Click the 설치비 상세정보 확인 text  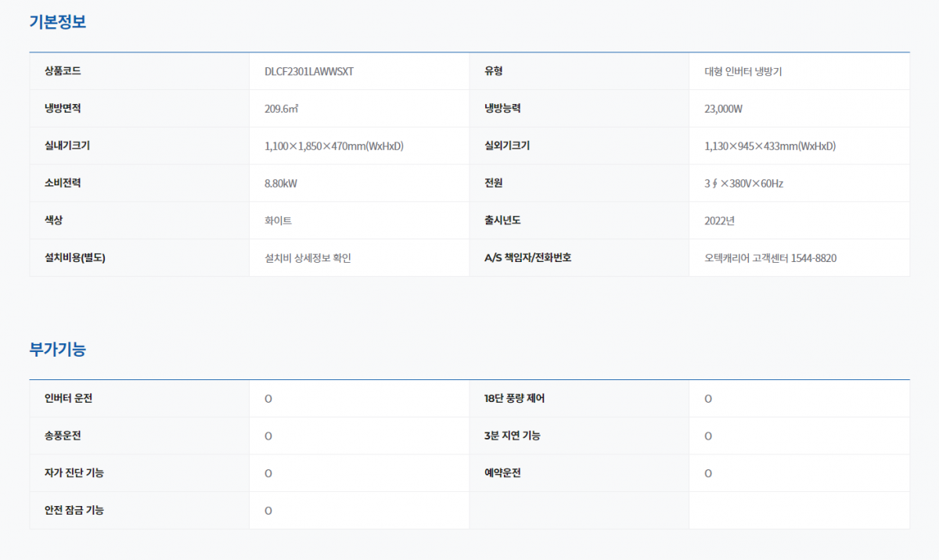[308, 258]
